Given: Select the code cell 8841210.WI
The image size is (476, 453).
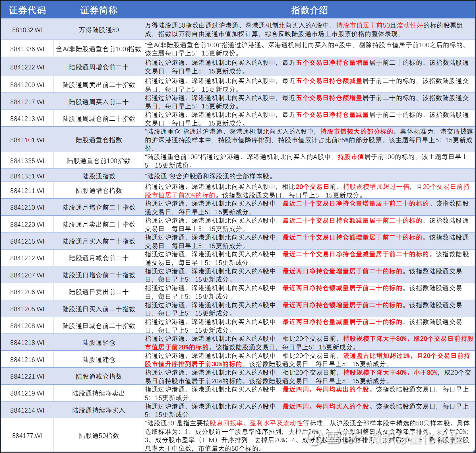Looking at the screenshot, I should [x=27, y=207].
